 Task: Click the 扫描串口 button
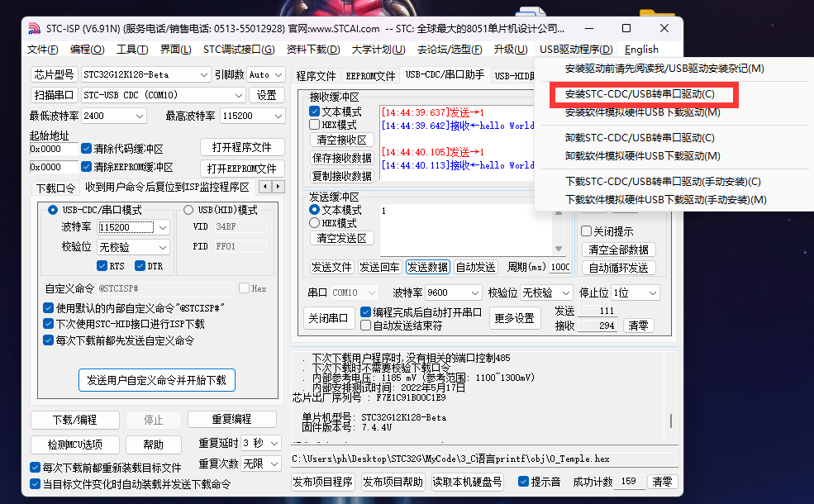(x=54, y=95)
